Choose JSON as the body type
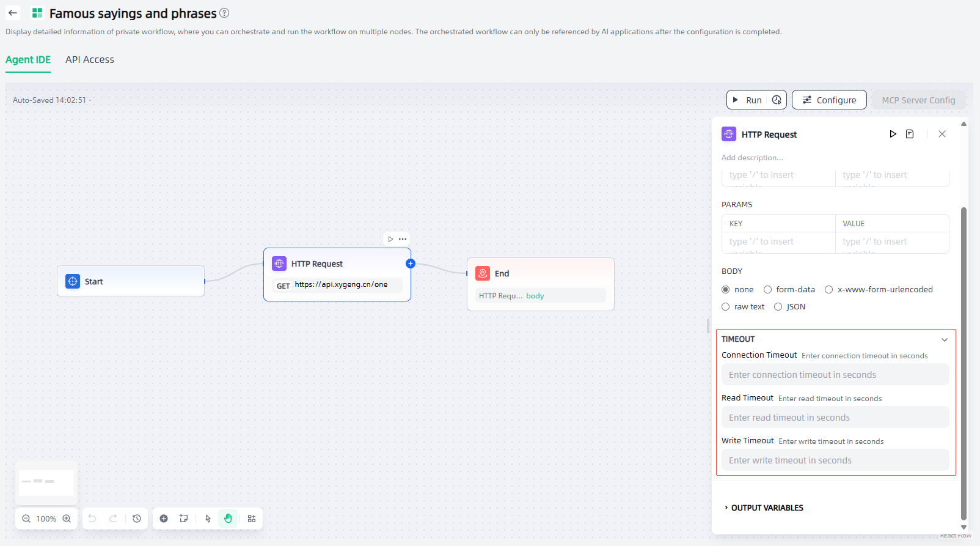The height and width of the screenshot is (546, 980). click(778, 307)
